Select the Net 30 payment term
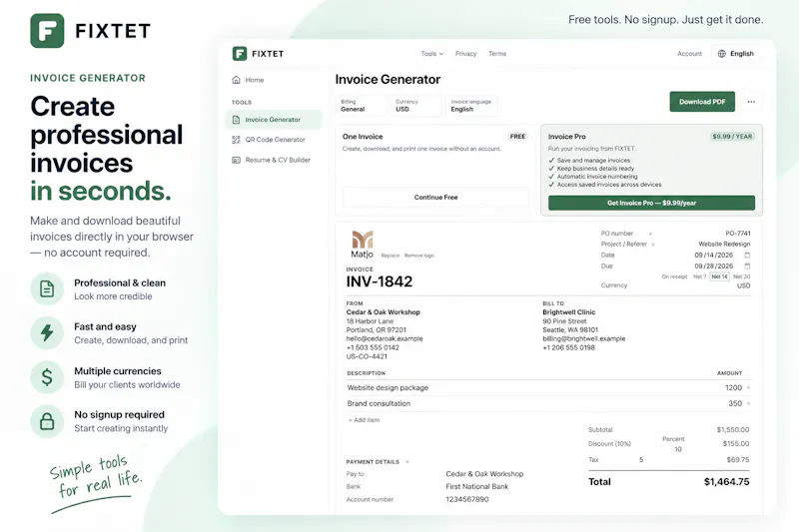 click(x=741, y=276)
